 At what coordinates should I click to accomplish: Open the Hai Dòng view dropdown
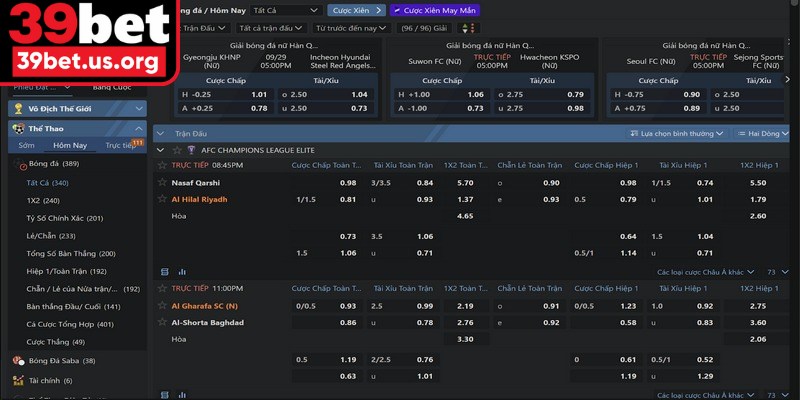[x=763, y=133]
